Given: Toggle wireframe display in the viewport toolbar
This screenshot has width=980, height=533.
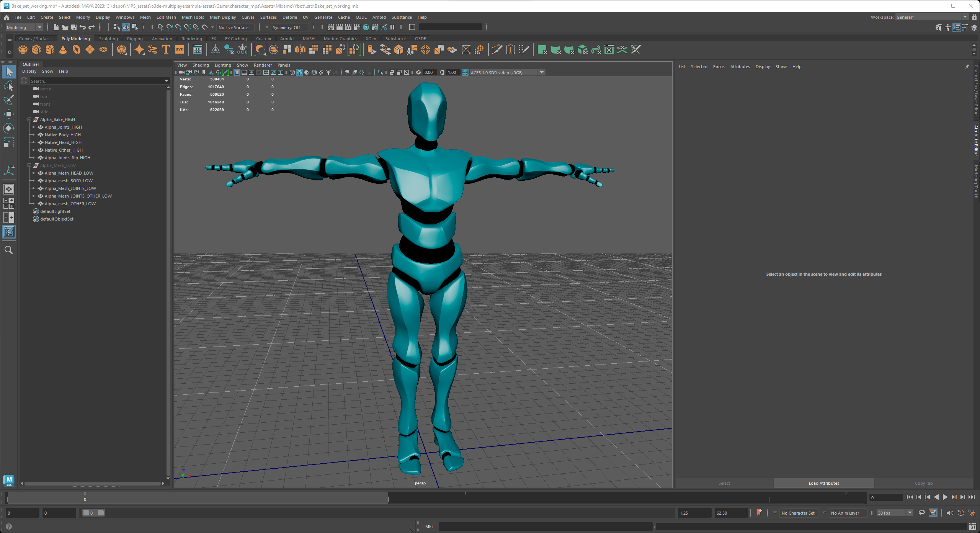Looking at the screenshot, I should point(292,72).
